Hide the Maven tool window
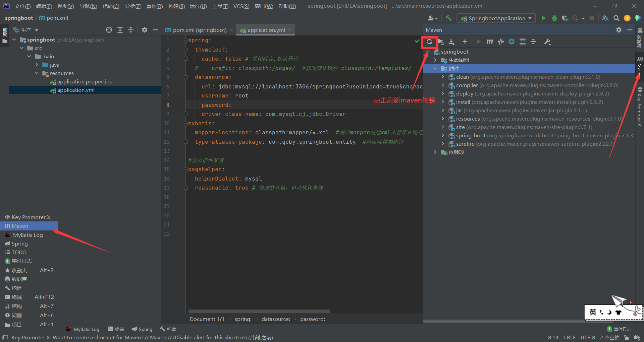Screen dimensions: 644x342 pos(630,30)
